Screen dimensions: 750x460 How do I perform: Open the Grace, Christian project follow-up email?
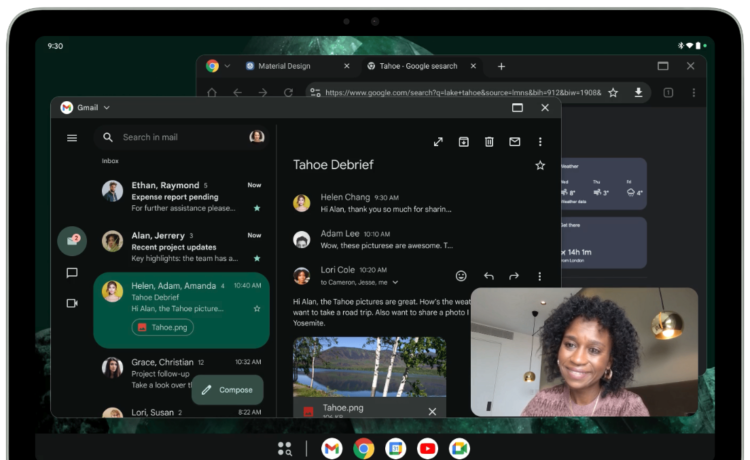pos(182,373)
